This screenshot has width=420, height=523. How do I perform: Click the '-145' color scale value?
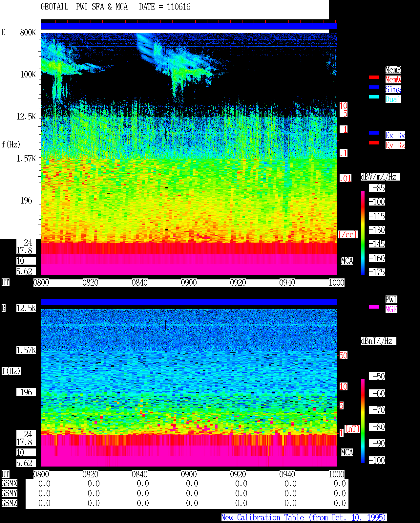(377, 244)
